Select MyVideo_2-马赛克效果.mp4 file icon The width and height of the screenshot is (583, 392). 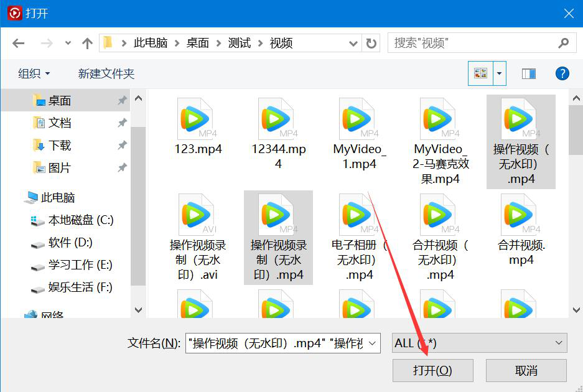[x=437, y=119]
